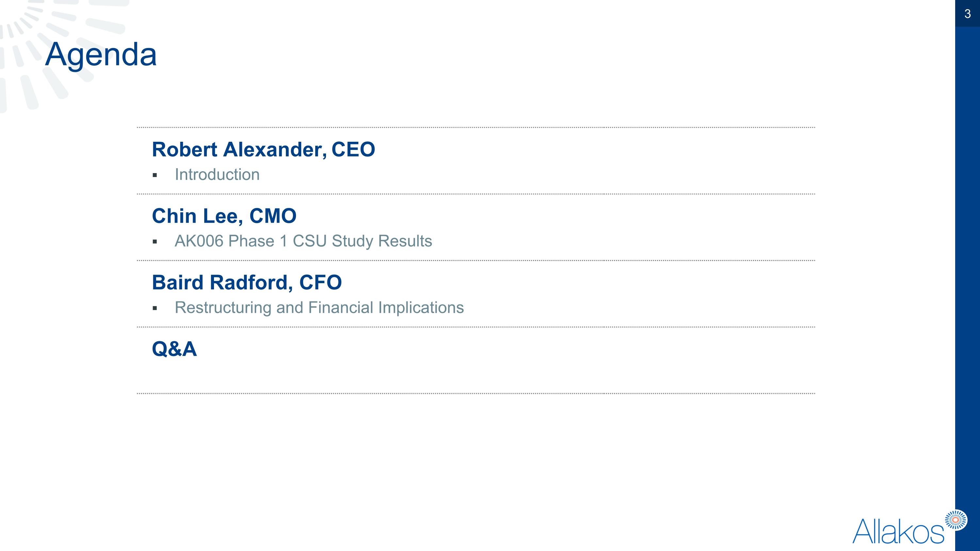The width and height of the screenshot is (980, 551).
Task: Click the Q&A agenda heading
Action: click(174, 349)
